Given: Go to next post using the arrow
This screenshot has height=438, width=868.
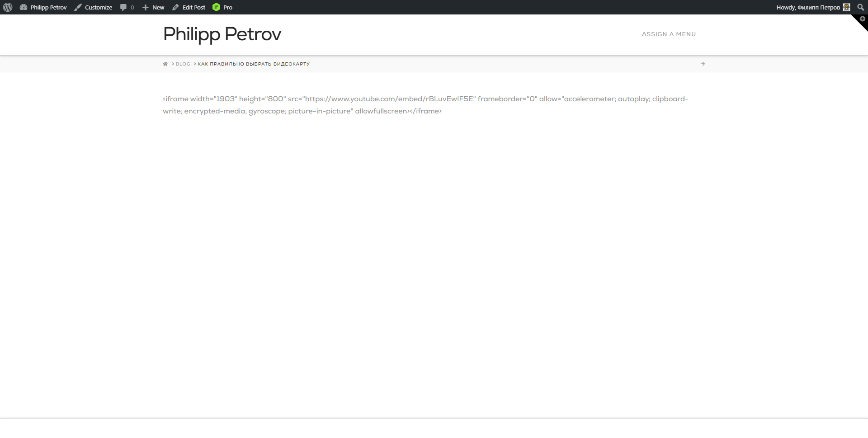Looking at the screenshot, I should point(703,64).
